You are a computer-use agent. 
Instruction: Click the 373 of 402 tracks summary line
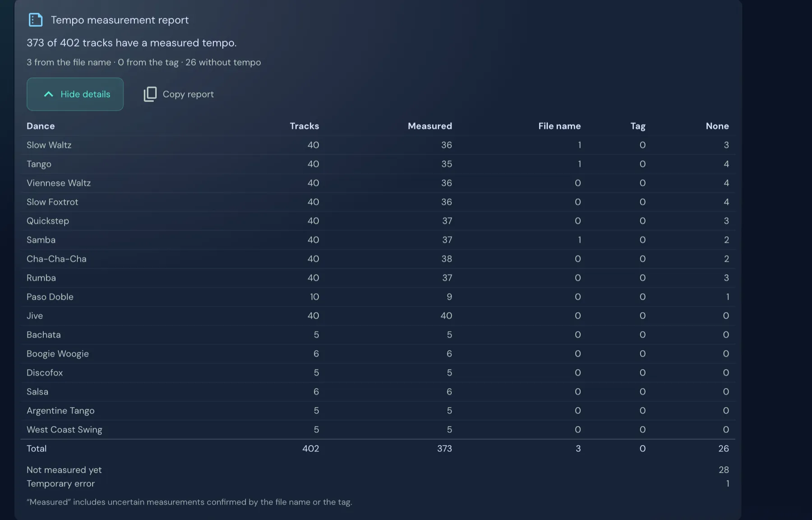(x=131, y=42)
